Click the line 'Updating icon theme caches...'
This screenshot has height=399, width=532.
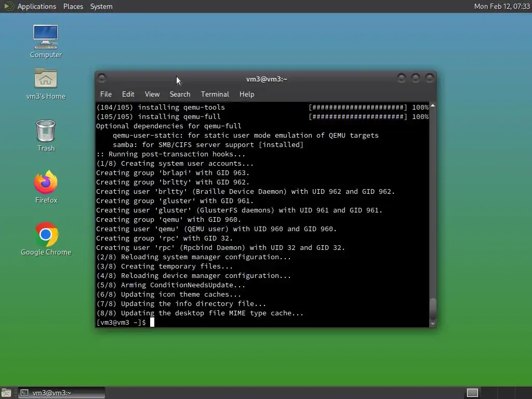click(169, 295)
